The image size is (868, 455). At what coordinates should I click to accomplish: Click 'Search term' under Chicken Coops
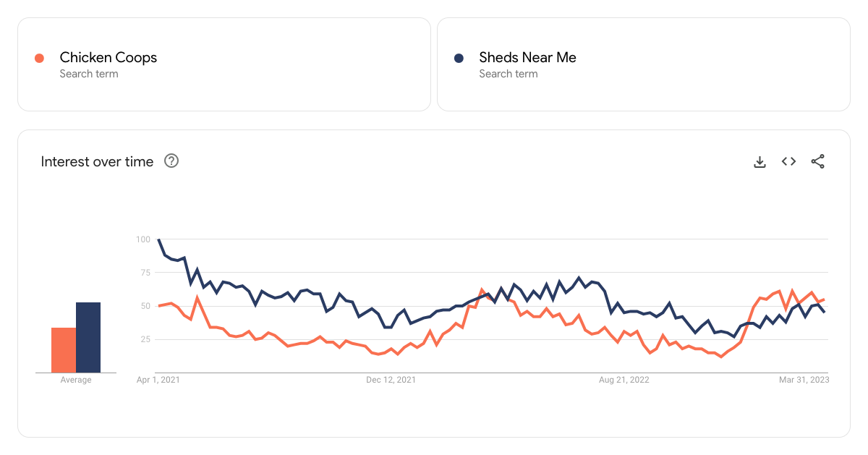pos(89,74)
